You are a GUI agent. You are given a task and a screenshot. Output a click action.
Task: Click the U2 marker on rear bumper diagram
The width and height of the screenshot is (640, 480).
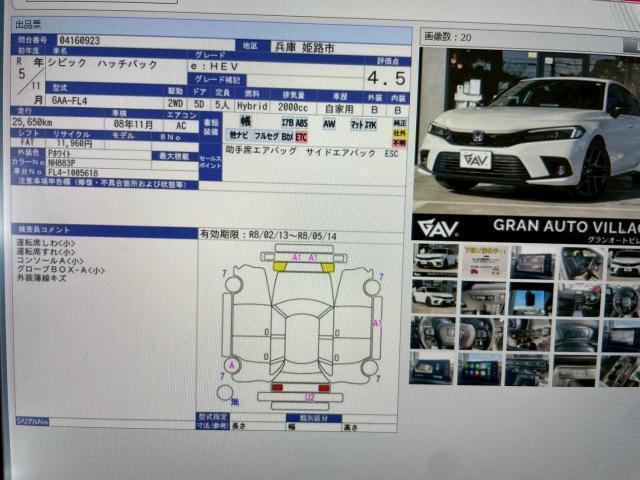(310, 397)
